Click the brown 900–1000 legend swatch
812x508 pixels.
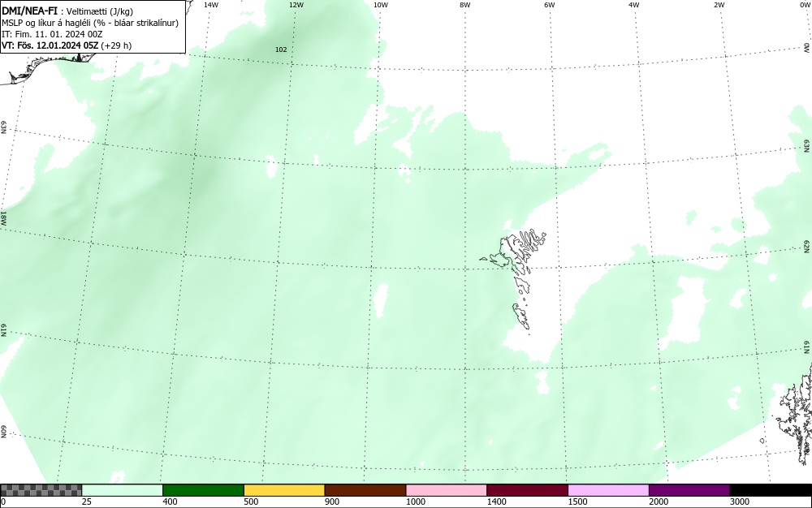coord(365,490)
